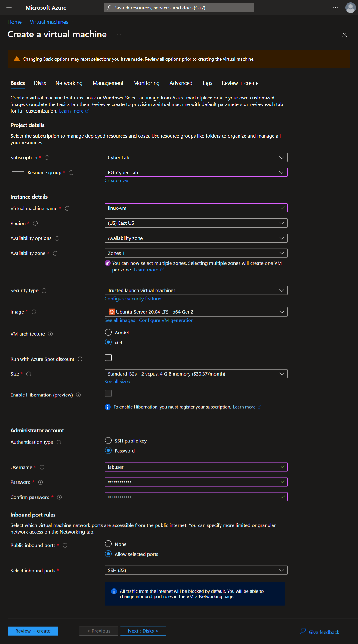Toggle the Enable Hibernation checkbox
358x644 pixels.
[x=108, y=393]
